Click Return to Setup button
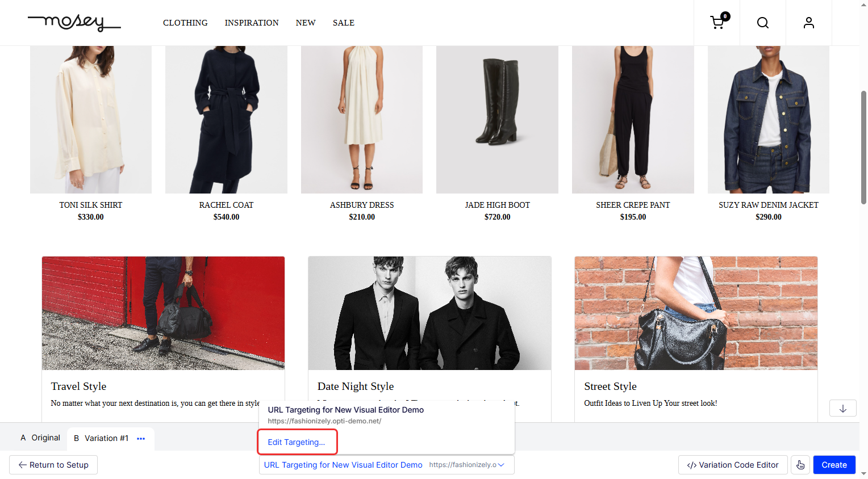868x479 pixels. (53, 465)
